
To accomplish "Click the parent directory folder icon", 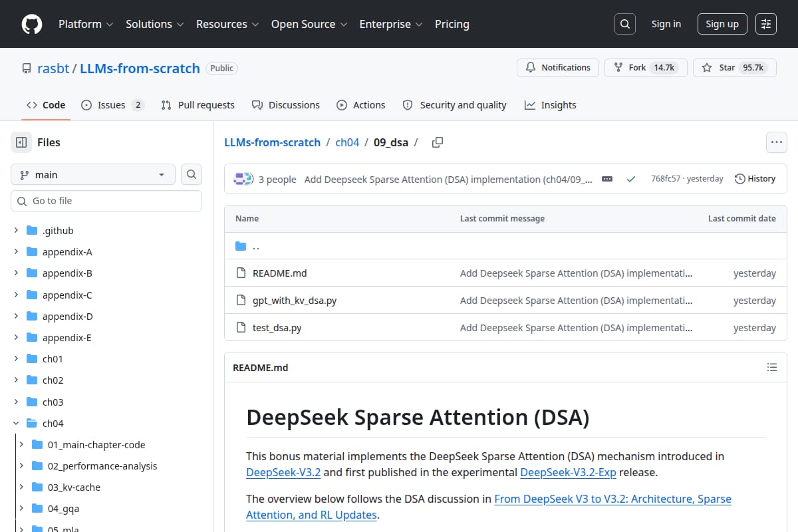I will 241,246.
